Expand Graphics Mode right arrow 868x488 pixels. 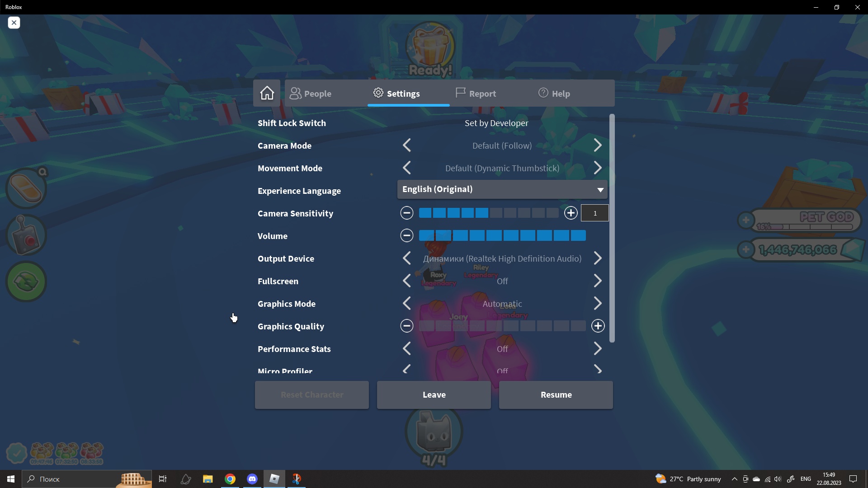[x=598, y=303]
